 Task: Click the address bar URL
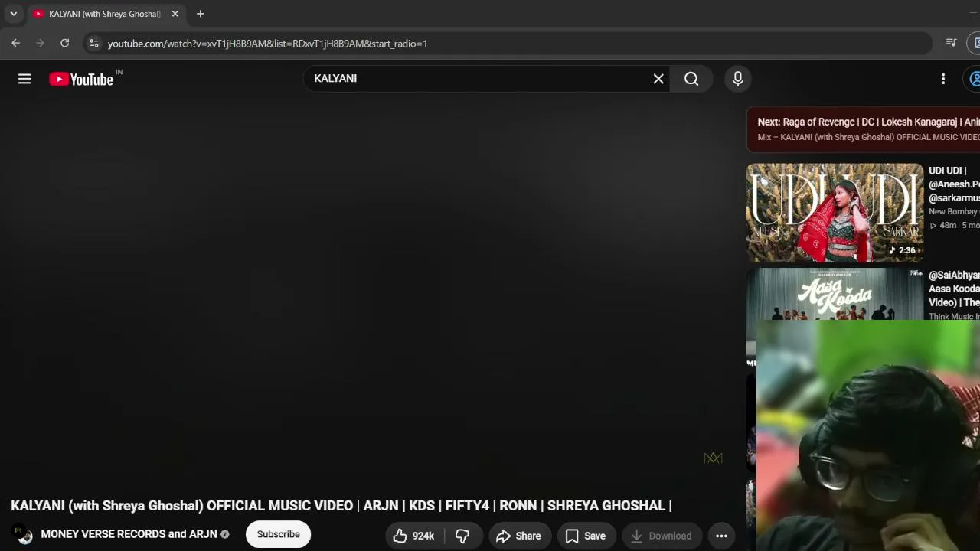pyautogui.click(x=267, y=44)
